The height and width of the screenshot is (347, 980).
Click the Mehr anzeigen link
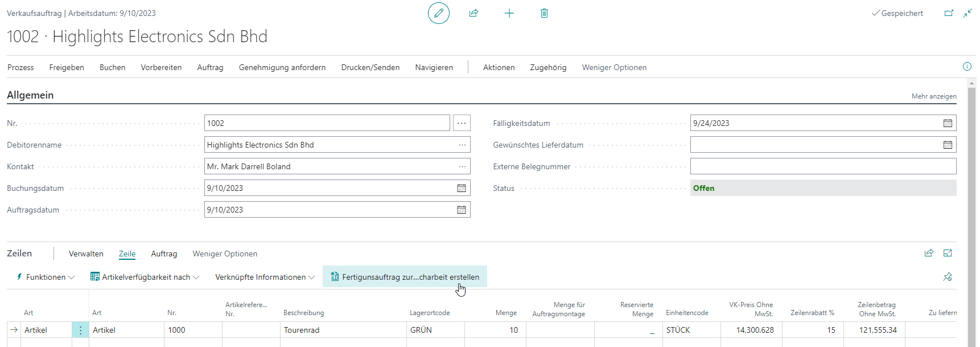pyautogui.click(x=934, y=96)
